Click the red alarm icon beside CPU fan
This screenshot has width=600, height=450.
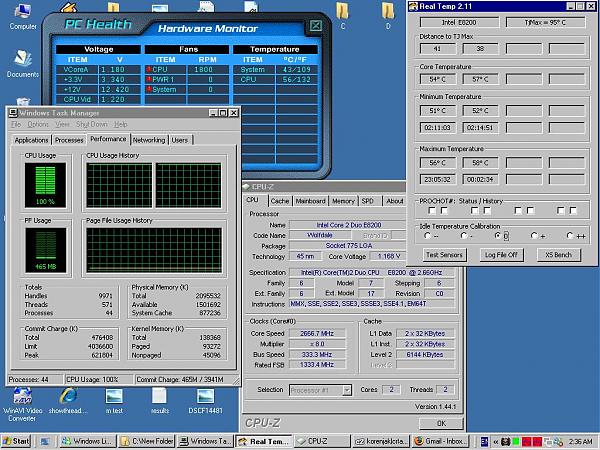coord(148,69)
